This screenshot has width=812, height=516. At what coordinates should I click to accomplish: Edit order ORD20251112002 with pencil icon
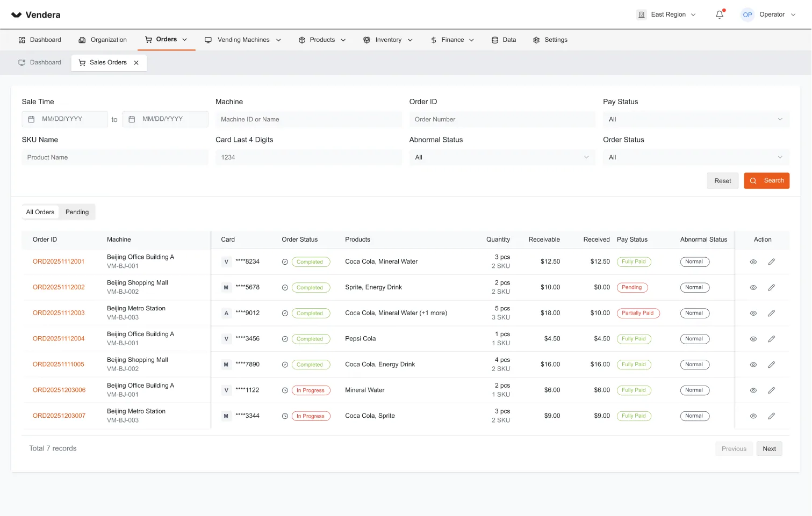coord(771,288)
